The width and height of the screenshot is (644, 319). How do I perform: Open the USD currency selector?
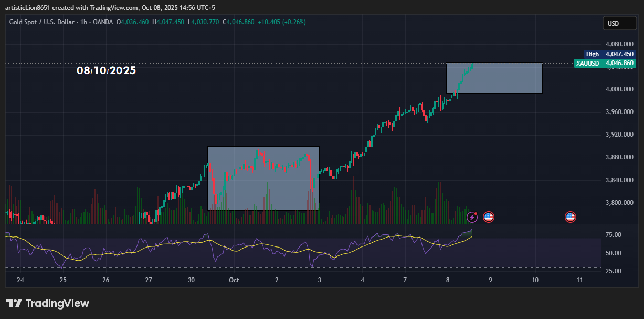pyautogui.click(x=619, y=23)
